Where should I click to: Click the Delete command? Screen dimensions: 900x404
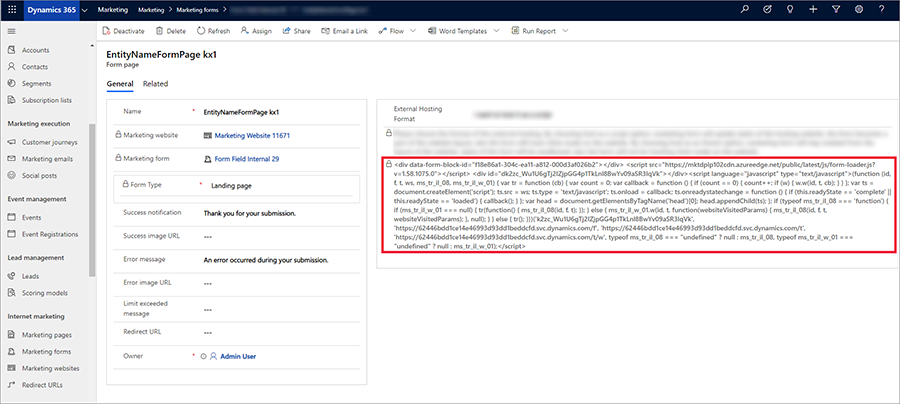click(170, 31)
